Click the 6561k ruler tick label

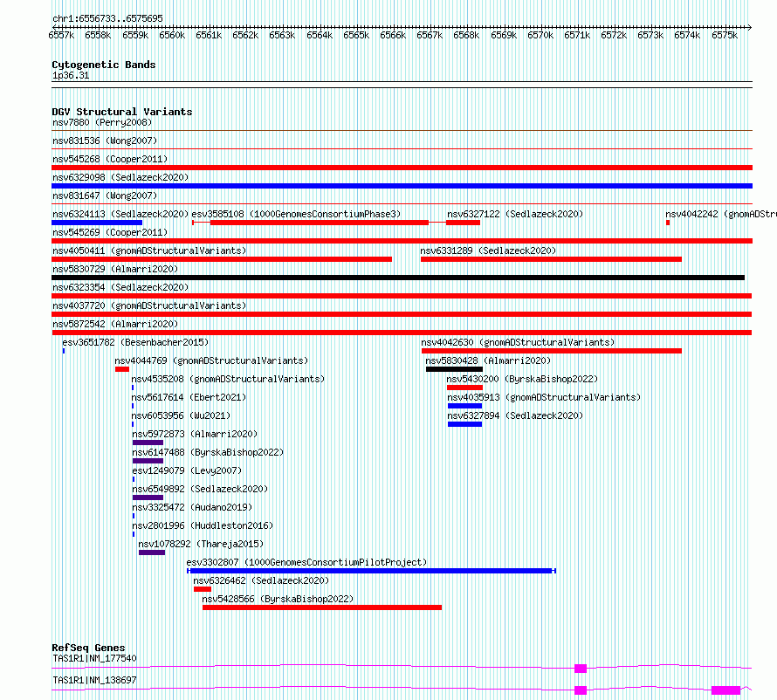[x=209, y=35]
